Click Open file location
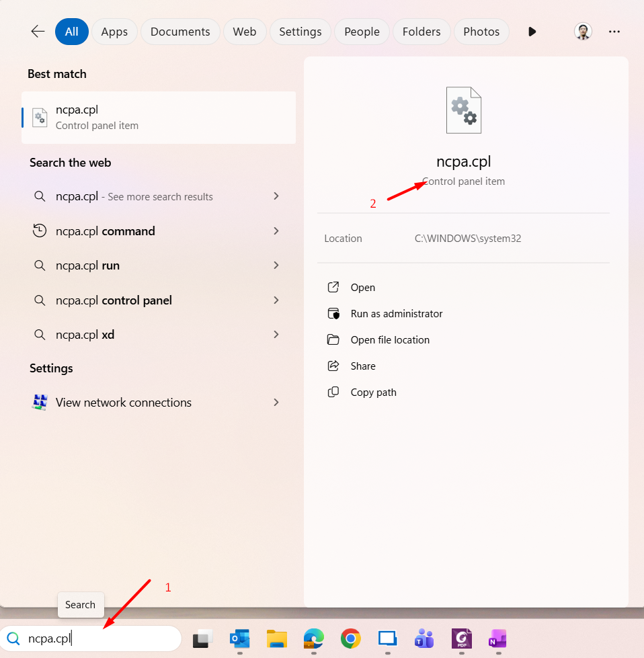The image size is (644, 658). [389, 340]
